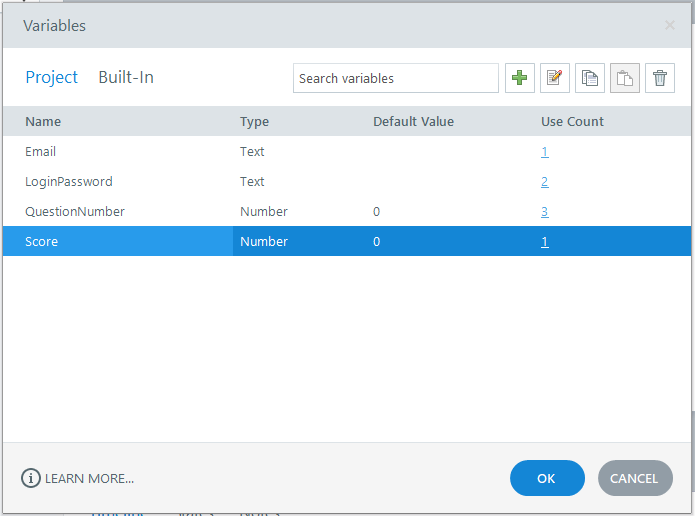
Task: Open the use count link for Email
Action: 545,152
